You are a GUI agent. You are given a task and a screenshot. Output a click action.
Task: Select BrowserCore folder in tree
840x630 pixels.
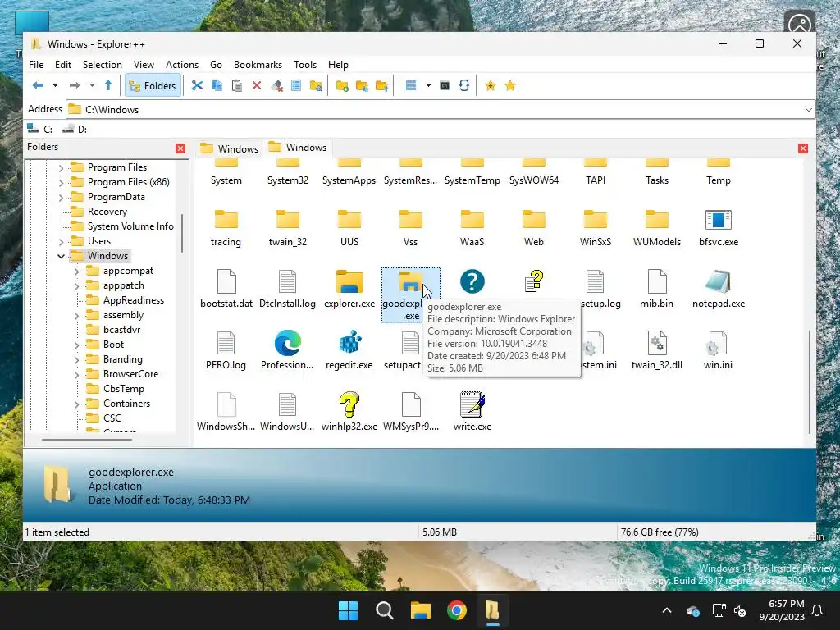pyautogui.click(x=130, y=374)
